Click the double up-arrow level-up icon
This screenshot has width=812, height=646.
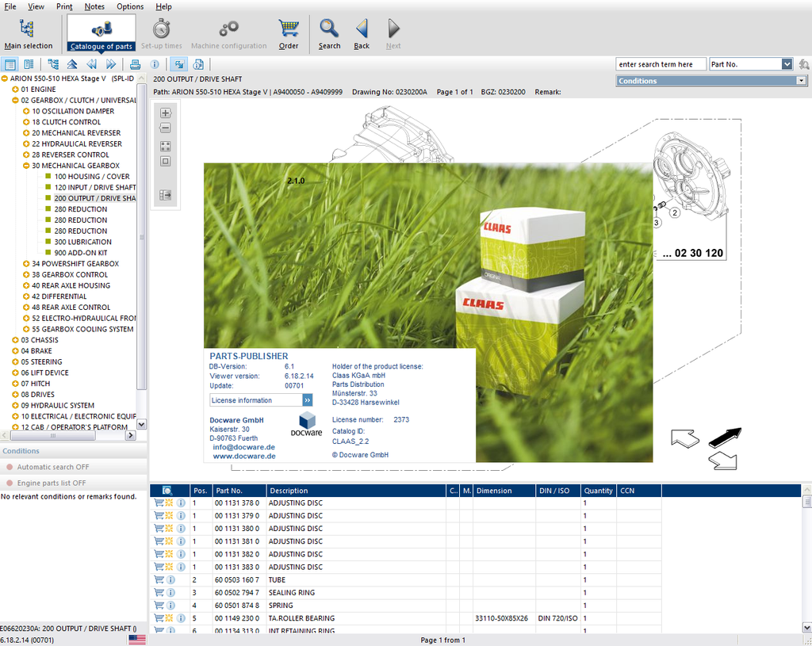point(72,64)
